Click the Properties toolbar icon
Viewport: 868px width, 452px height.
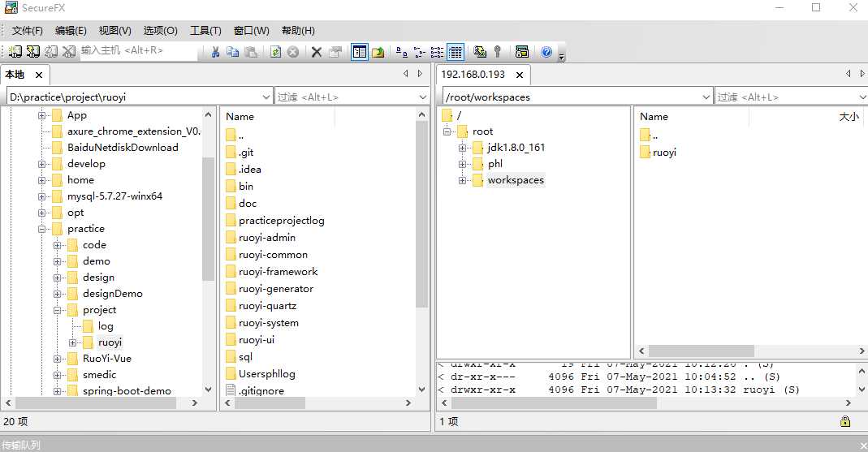pyautogui.click(x=335, y=52)
